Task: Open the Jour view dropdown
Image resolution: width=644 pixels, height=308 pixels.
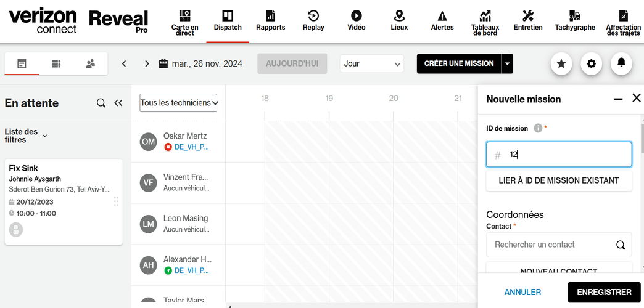Action: (x=372, y=63)
